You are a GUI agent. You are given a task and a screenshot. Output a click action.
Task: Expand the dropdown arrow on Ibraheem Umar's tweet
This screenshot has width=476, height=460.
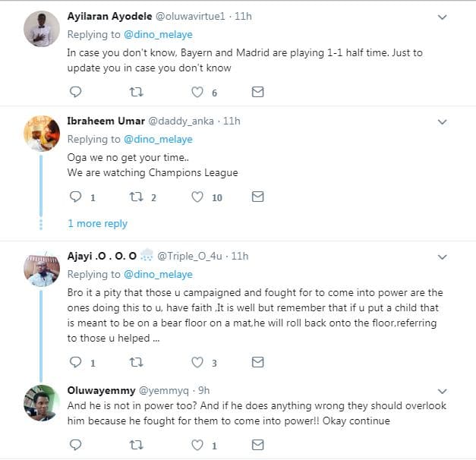[443, 121]
